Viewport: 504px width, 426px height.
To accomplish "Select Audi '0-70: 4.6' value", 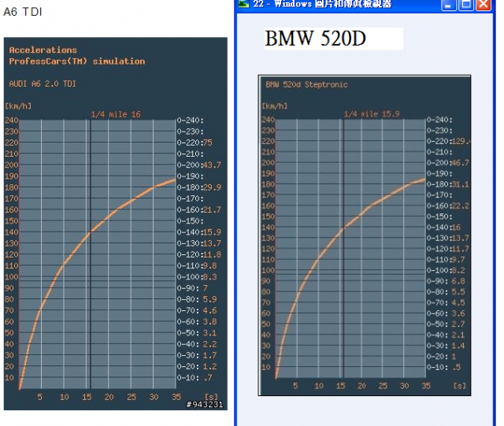I will pyautogui.click(x=197, y=310).
